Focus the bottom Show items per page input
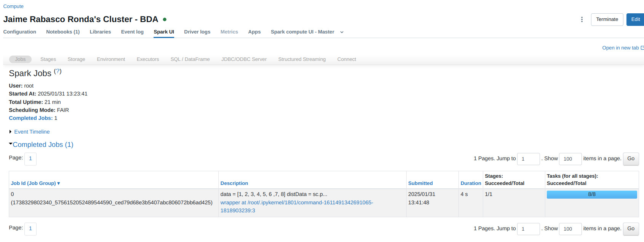This screenshot has width=644, height=242. (x=570, y=229)
